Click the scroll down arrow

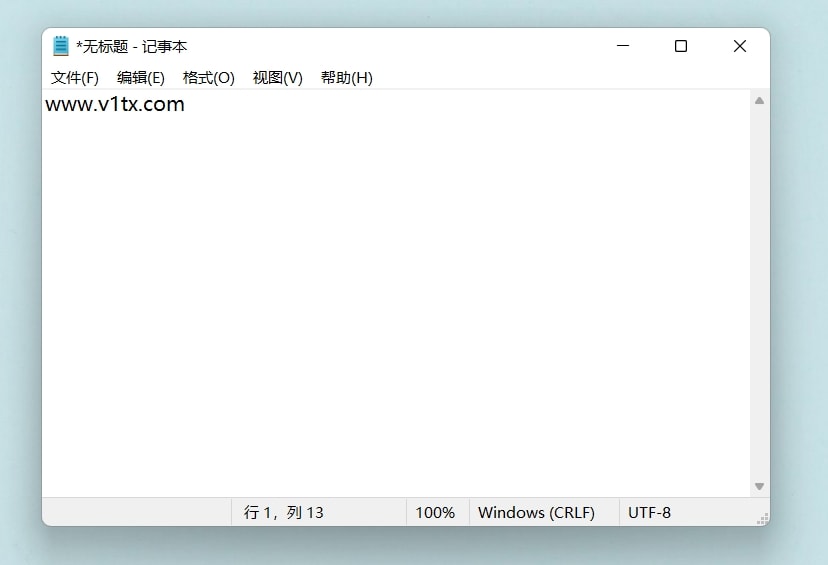759,486
